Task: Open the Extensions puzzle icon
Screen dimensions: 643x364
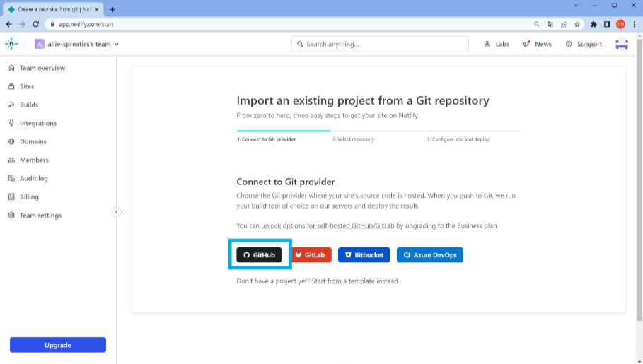Action: click(593, 24)
